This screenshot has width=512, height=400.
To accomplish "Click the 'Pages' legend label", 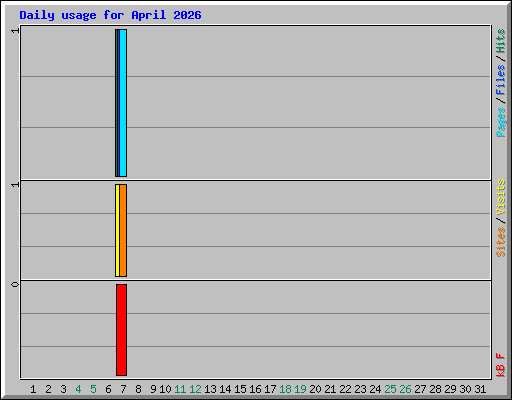I will tap(500, 122).
